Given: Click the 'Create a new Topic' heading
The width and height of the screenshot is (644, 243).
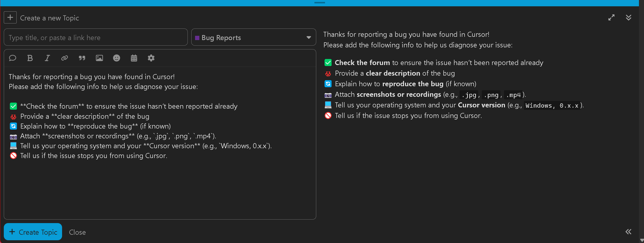Looking at the screenshot, I should (49, 18).
